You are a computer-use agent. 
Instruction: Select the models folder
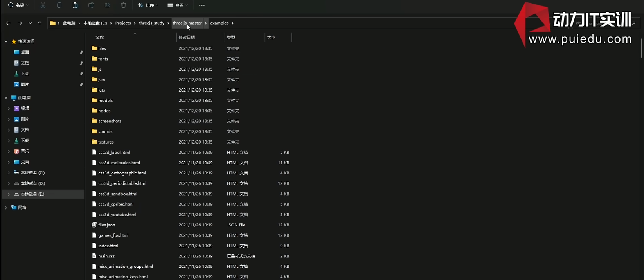pyautogui.click(x=105, y=100)
